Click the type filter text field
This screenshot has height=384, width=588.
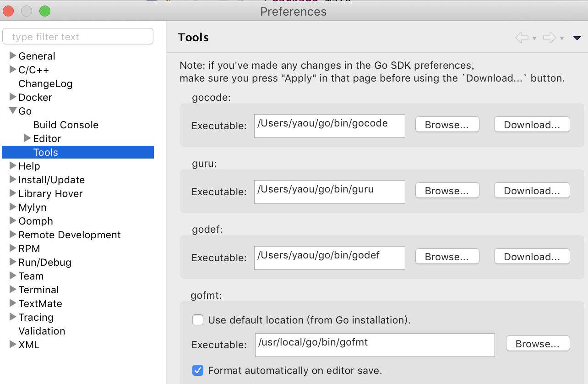[x=78, y=37]
